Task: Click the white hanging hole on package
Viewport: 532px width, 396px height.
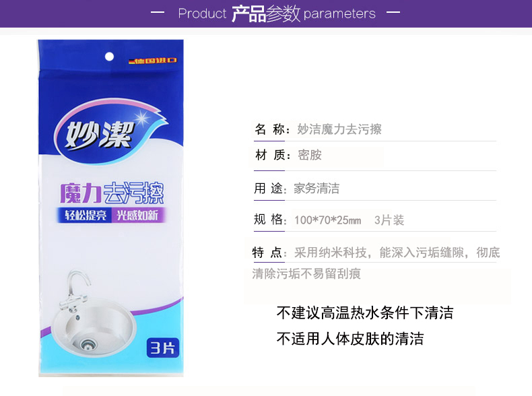Action: click(x=109, y=57)
